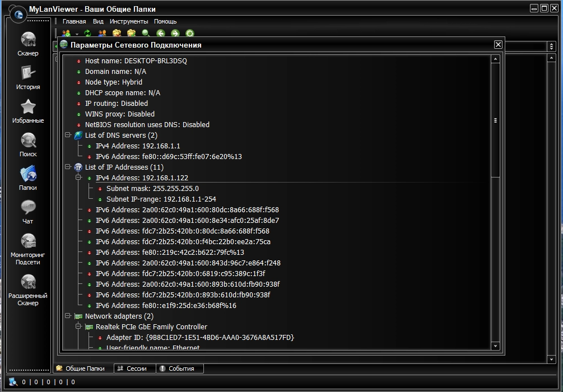Click the folder with green check toolbar icon
Screen dimensions: 563x392
[x=132, y=34]
